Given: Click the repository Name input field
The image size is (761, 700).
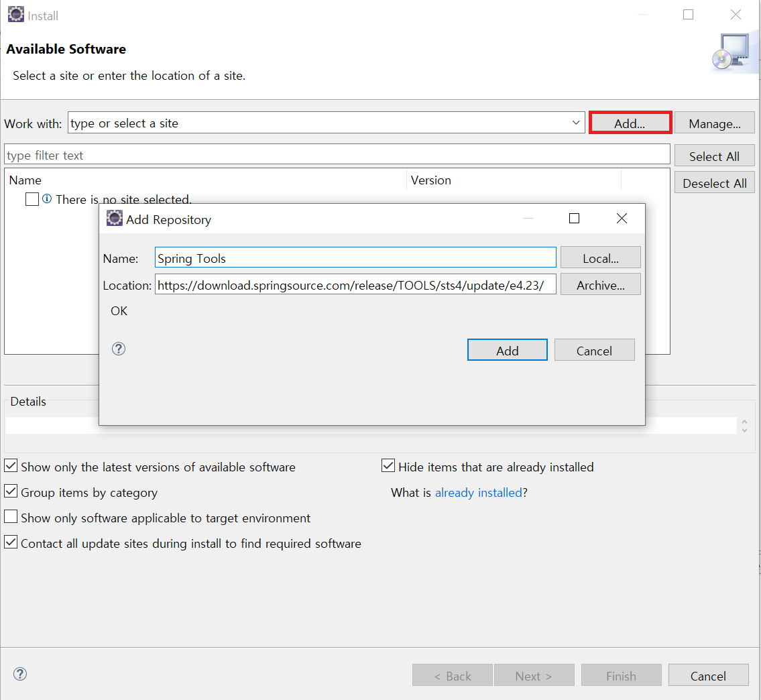Looking at the screenshot, I should click(x=355, y=258).
